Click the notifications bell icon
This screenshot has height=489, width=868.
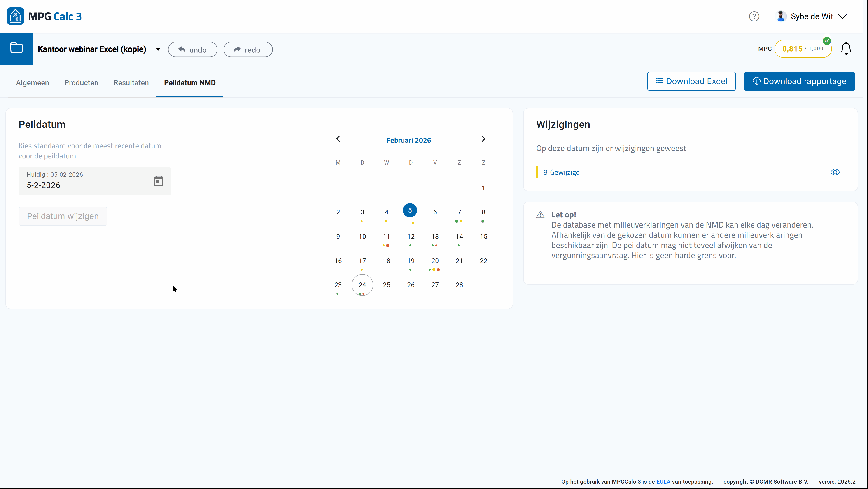point(846,49)
